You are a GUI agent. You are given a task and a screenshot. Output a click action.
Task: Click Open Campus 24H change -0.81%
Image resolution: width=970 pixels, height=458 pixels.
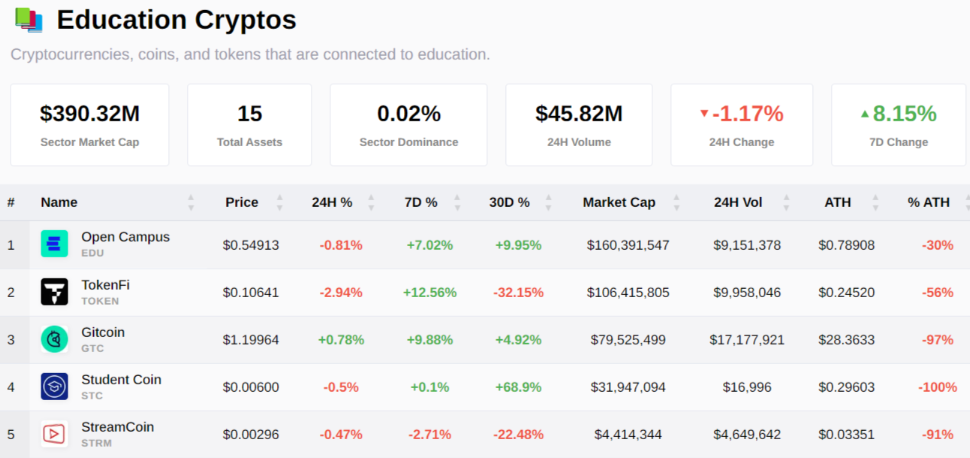[x=341, y=245]
